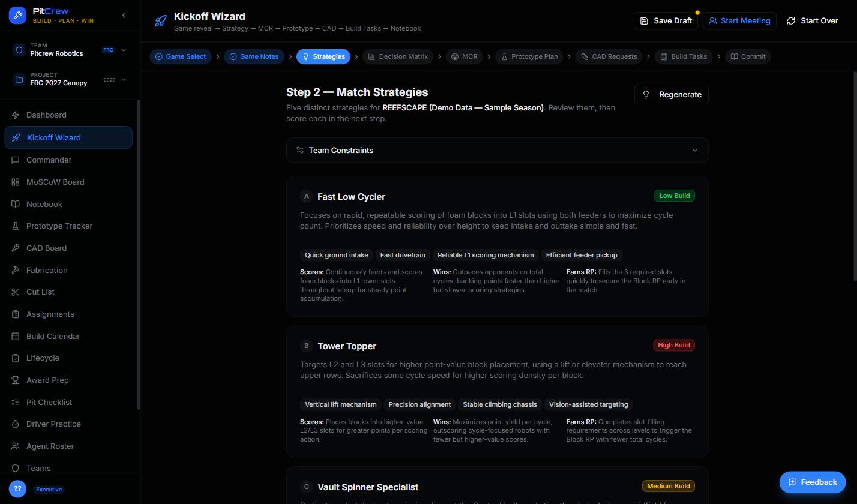Select Kickoff Wizard in the sidebar
The width and height of the screenshot is (857, 504).
point(68,137)
